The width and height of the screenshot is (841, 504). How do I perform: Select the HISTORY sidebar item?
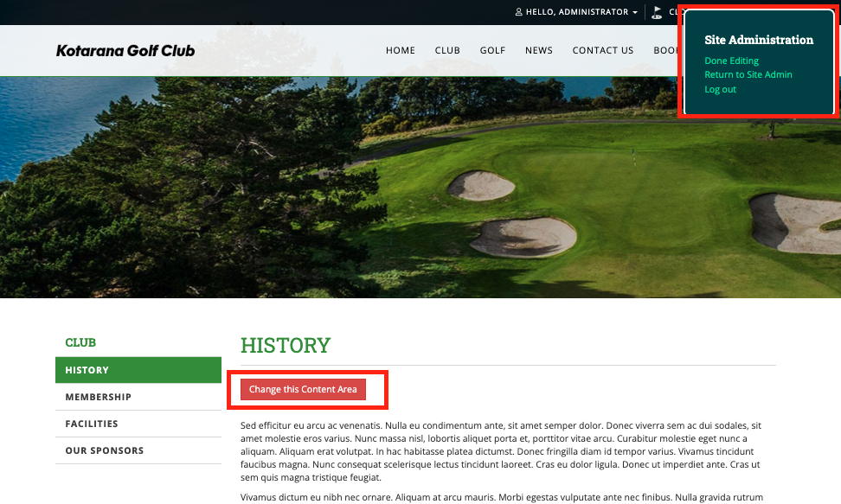[138, 370]
